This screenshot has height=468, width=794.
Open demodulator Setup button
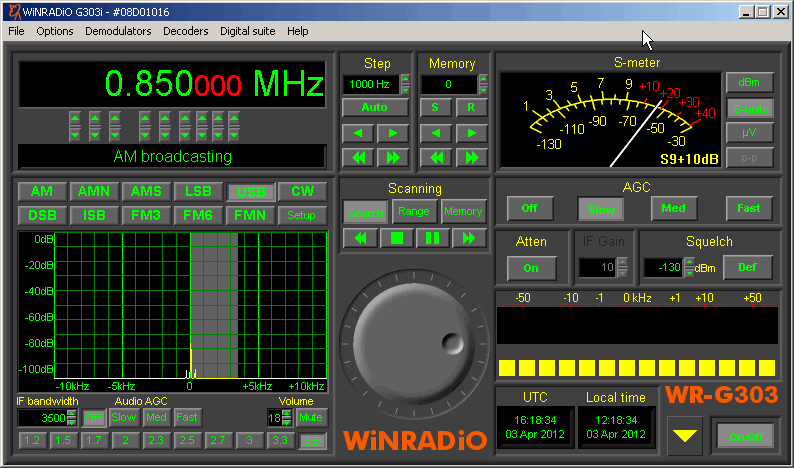pos(302,215)
